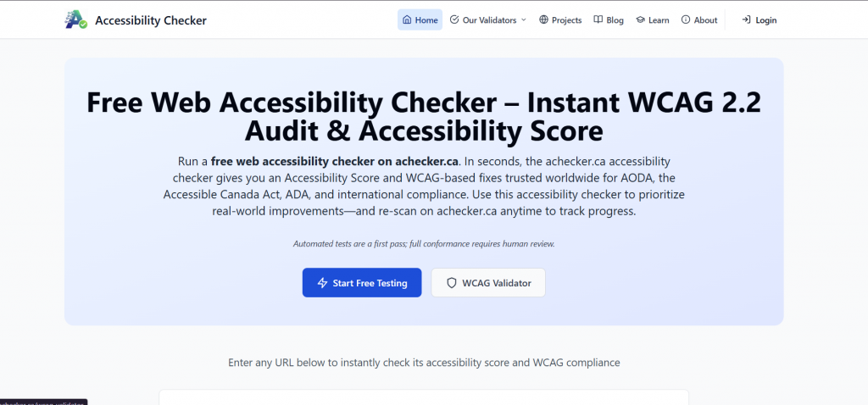Open the Blog nav link

pos(615,19)
